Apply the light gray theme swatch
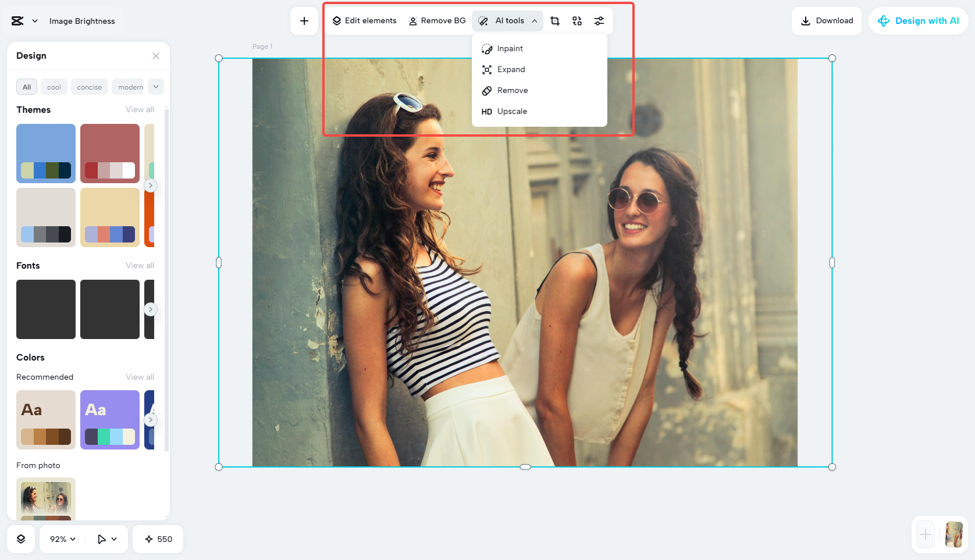Image resolution: width=975 pixels, height=560 pixels. 46,217
